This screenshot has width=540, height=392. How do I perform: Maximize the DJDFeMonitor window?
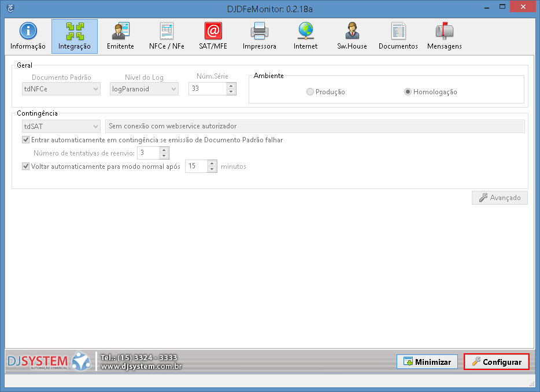[502, 6]
